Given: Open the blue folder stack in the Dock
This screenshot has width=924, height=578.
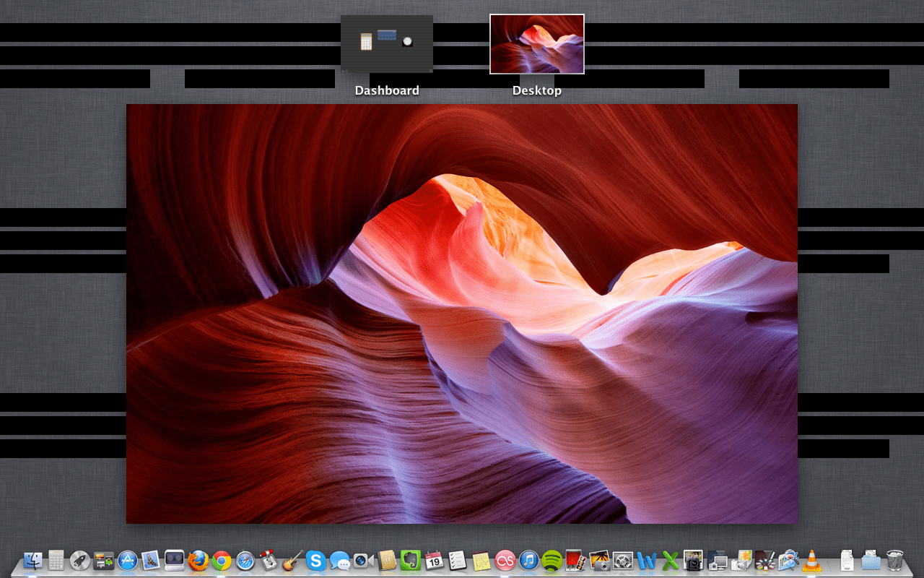Looking at the screenshot, I should (871, 560).
